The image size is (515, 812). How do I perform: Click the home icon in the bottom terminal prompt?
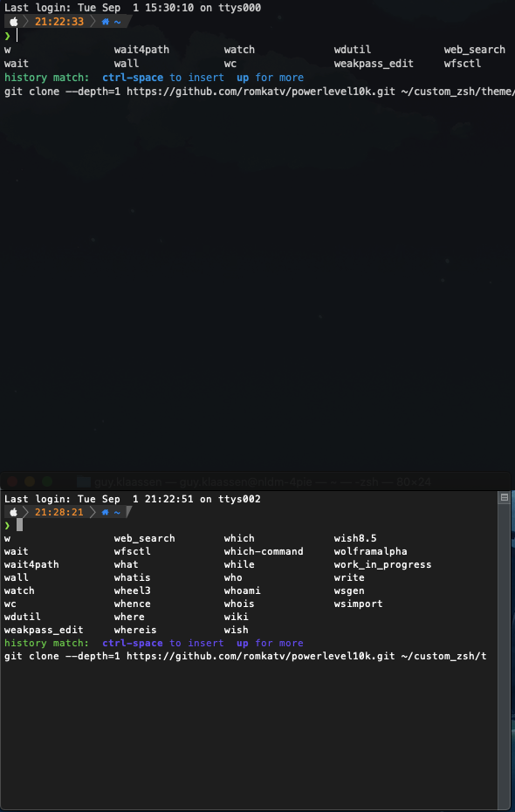[x=105, y=512]
